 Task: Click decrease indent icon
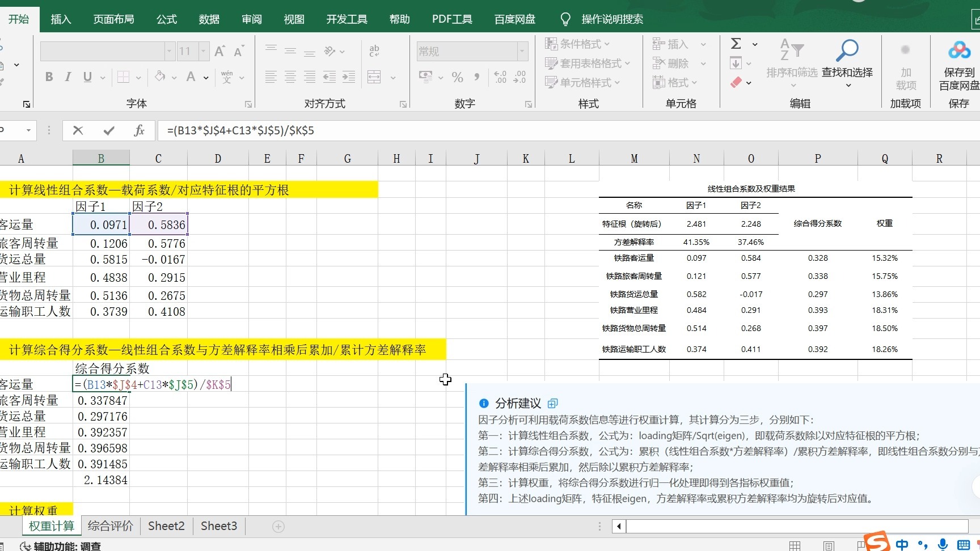pyautogui.click(x=330, y=77)
